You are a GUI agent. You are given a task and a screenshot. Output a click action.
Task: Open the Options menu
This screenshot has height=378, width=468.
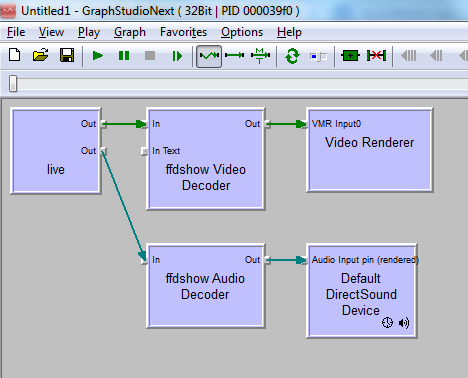(x=242, y=32)
